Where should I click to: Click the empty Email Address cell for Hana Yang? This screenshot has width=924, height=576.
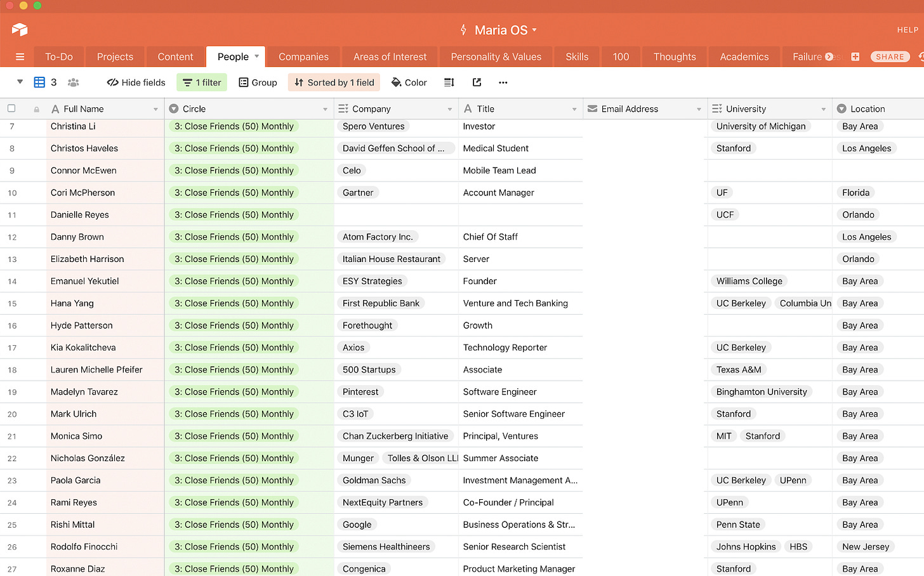click(644, 303)
